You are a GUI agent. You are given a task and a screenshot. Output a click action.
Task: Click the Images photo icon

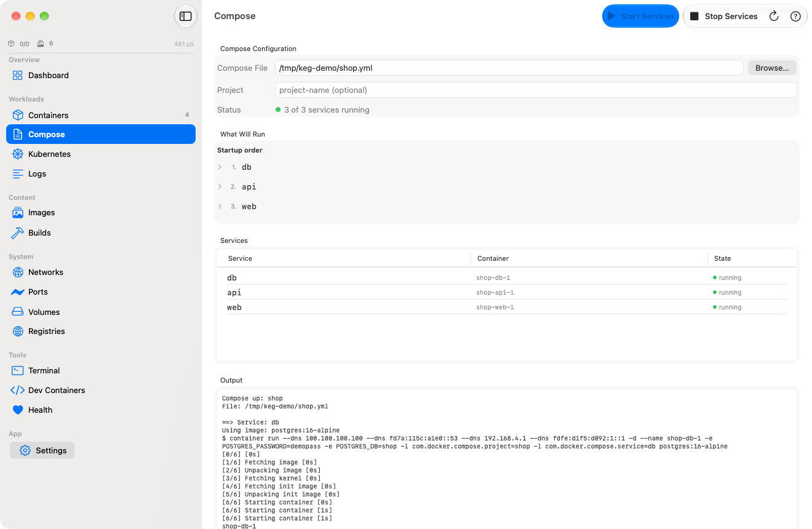point(17,213)
